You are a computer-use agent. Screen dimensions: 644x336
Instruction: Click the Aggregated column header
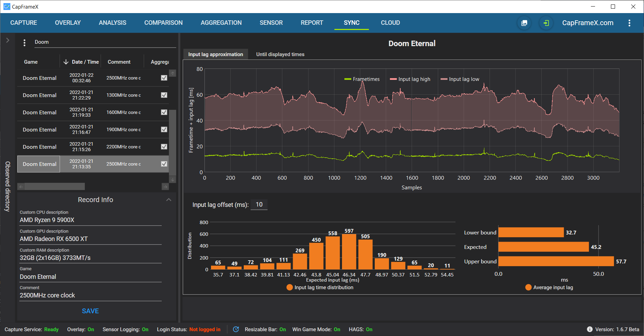point(160,62)
